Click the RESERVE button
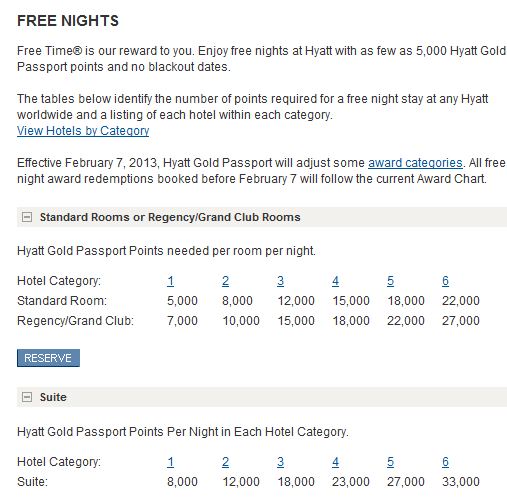This screenshot has width=507, height=498. (48, 358)
